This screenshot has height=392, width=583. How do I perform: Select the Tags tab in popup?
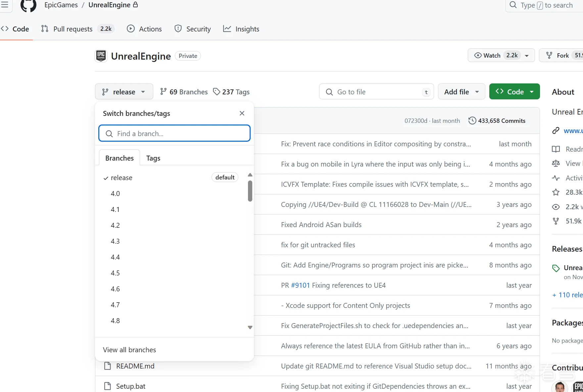[153, 158]
